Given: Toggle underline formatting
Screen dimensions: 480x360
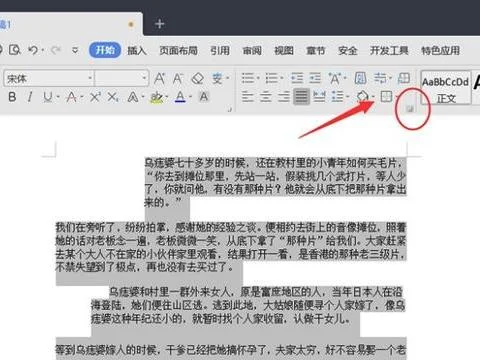Looking at the screenshot, I should (48, 97).
